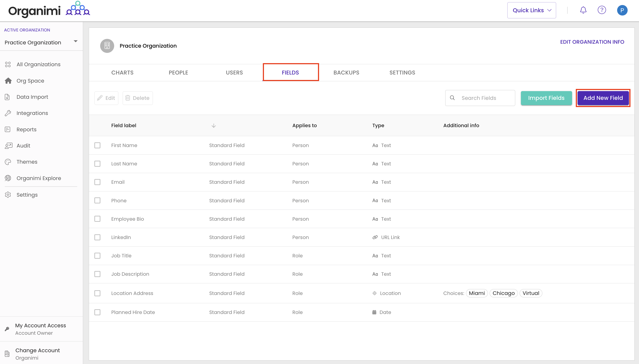The height and width of the screenshot is (364, 639).
Task: Switch to the PEOPLE tab
Action: [x=178, y=73]
